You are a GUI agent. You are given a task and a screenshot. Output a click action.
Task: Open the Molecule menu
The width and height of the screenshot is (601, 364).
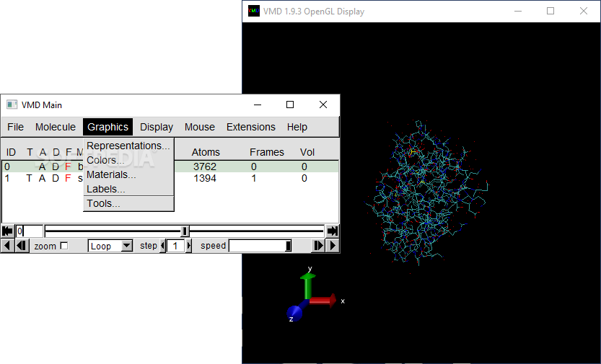tap(56, 127)
